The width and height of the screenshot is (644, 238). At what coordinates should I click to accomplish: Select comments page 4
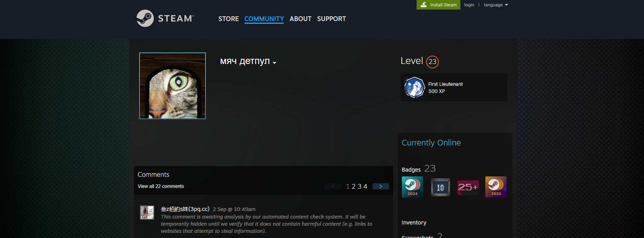(x=365, y=186)
